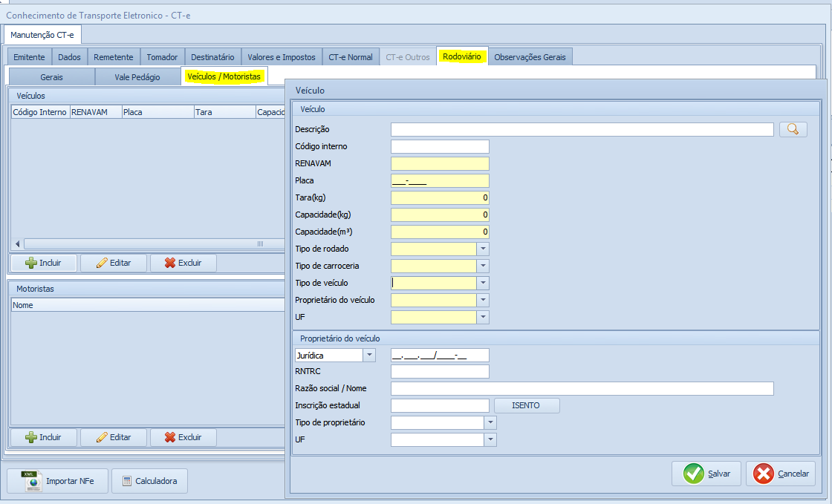Select the Valores e Impostos tab
832x504 pixels.
pyautogui.click(x=282, y=57)
